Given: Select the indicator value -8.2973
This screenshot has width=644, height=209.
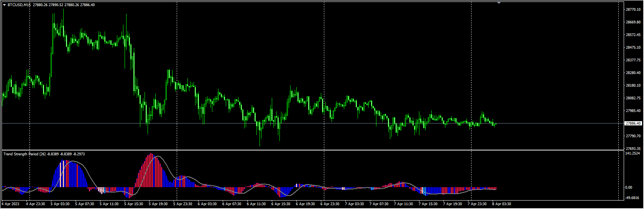Looking at the screenshot, I should tap(79, 154).
